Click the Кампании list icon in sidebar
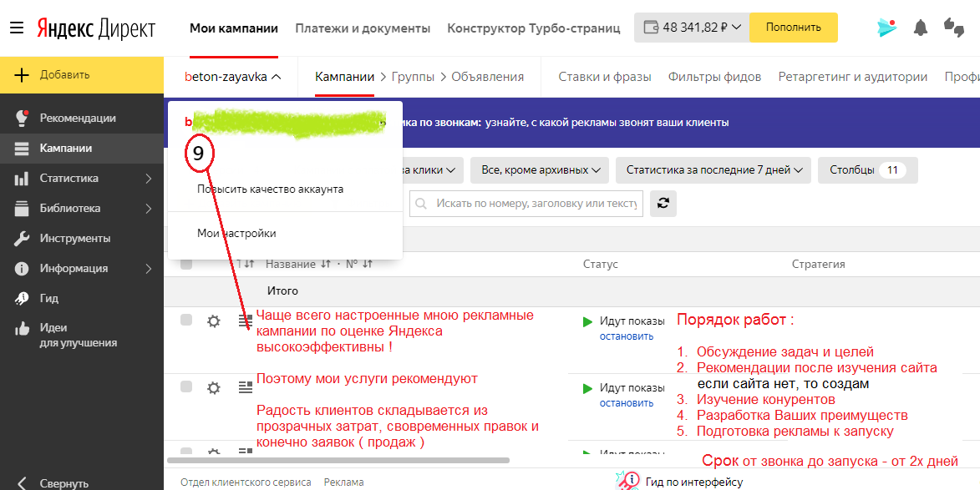980x490 pixels. tap(22, 149)
